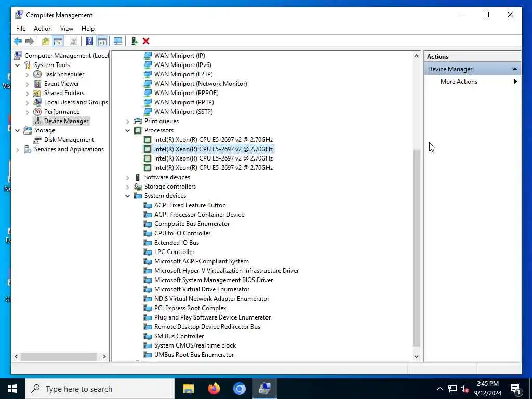Open the Action menu
Image resolution: width=532 pixels, height=399 pixels.
pyautogui.click(x=43, y=29)
